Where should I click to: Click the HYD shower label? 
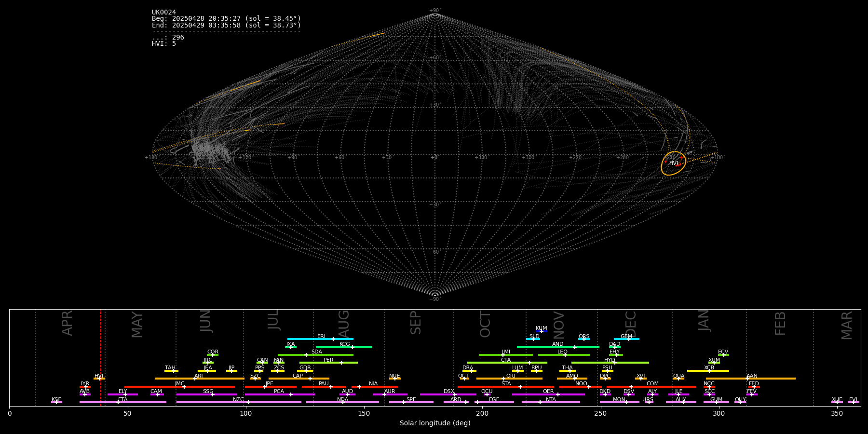610,360
